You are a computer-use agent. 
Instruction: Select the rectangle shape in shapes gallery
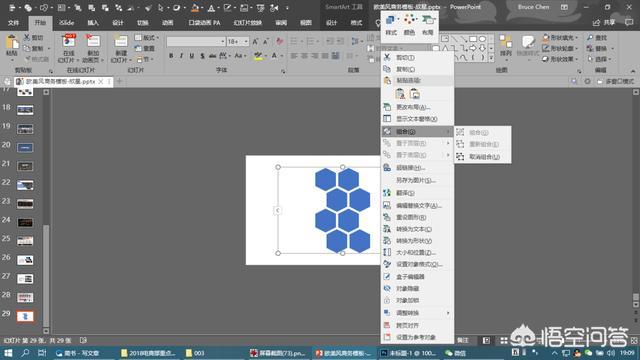[x=473, y=39]
